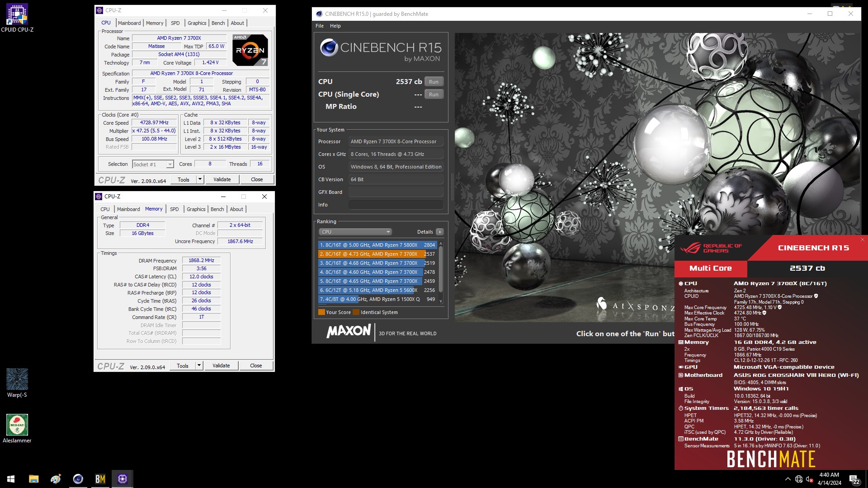This screenshot has width=868, height=488.
Task: Run the CPU (Single Core) benchmark
Action: pos(434,94)
